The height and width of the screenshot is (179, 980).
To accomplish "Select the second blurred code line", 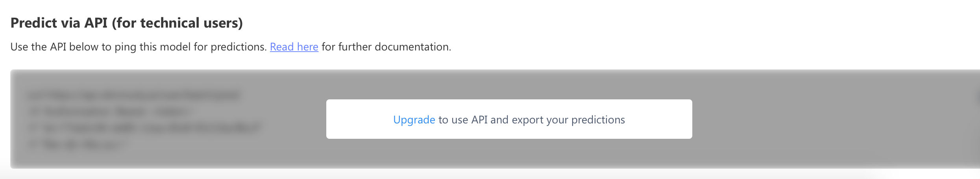I will [110, 112].
